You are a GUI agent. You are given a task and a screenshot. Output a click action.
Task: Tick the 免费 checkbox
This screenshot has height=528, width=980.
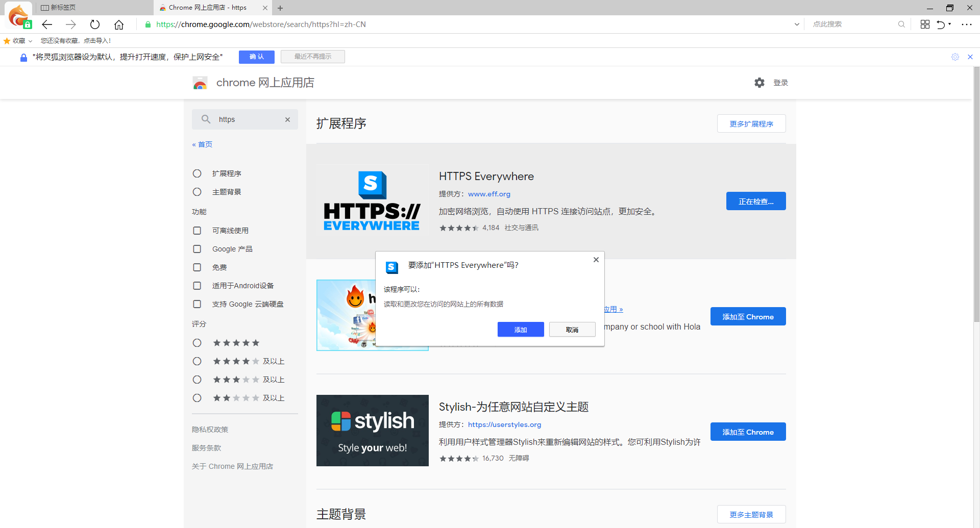(197, 267)
